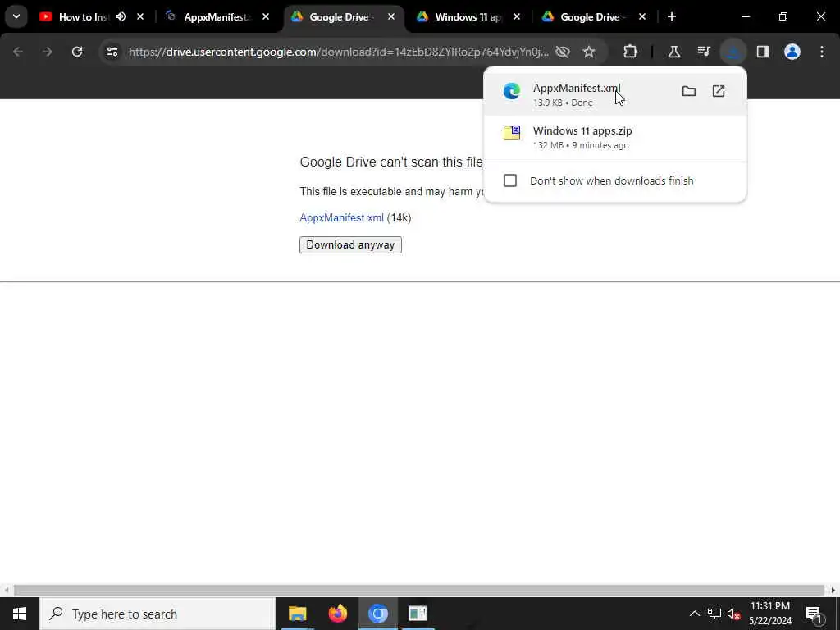Open Firefox from the taskbar
This screenshot has height=630, width=840.
tap(337, 614)
